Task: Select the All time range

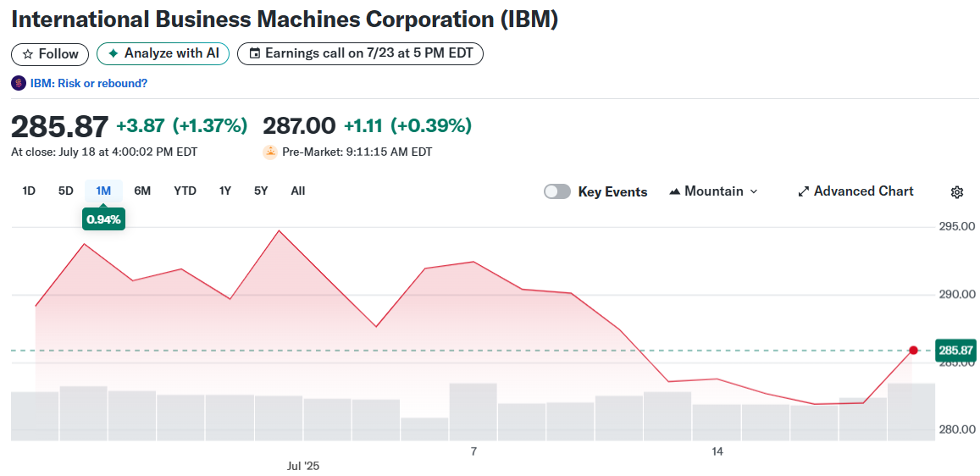Action: pos(298,191)
